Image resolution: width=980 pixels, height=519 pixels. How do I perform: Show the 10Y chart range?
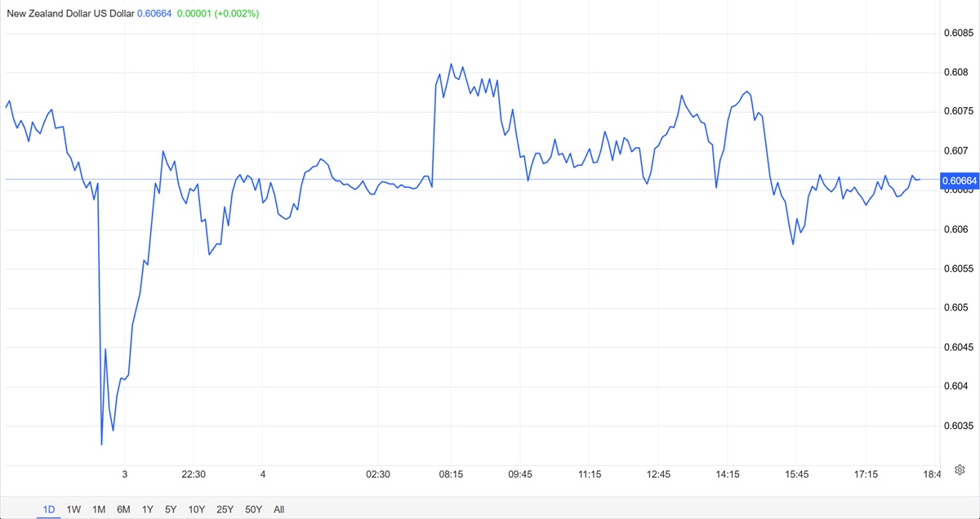197,509
